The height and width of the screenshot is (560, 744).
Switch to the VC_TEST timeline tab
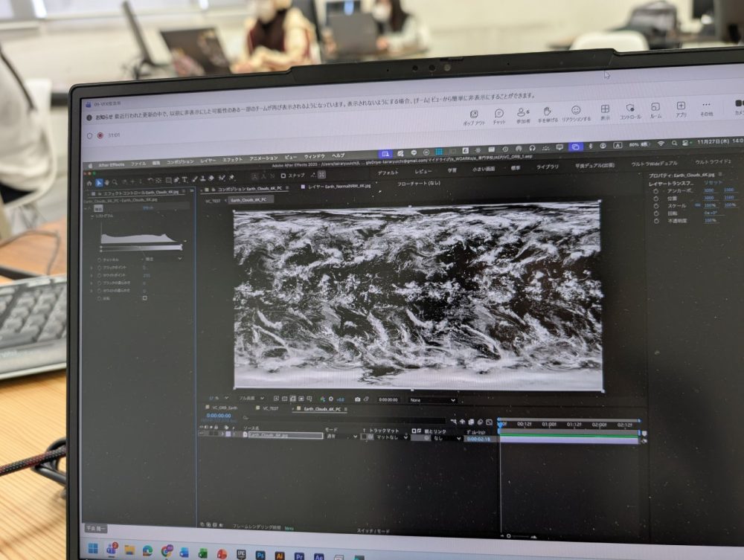click(x=269, y=408)
